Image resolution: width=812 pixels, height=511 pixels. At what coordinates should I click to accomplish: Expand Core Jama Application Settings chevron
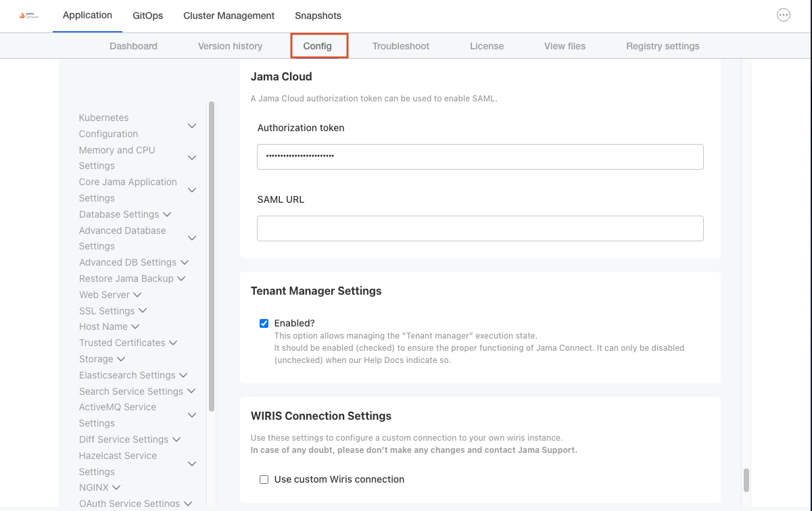(192, 190)
